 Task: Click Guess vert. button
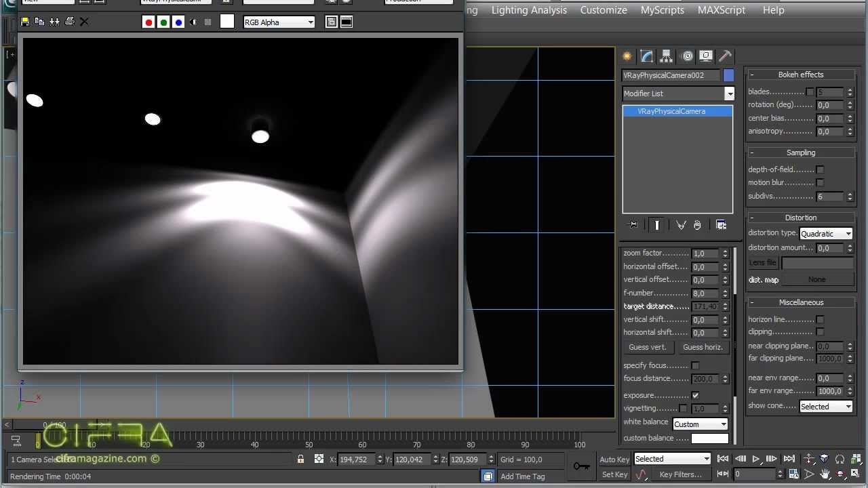pyautogui.click(x=648, y=347)
